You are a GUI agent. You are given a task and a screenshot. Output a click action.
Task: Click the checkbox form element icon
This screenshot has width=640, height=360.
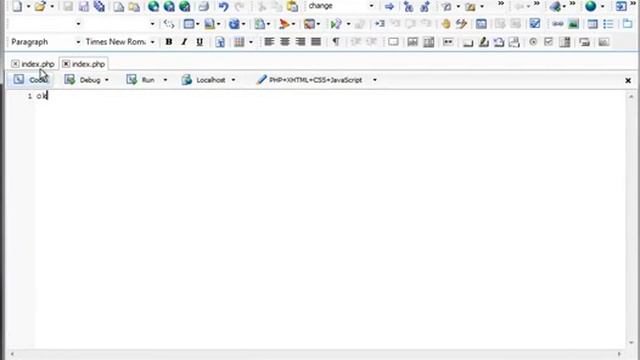[549, 42]
